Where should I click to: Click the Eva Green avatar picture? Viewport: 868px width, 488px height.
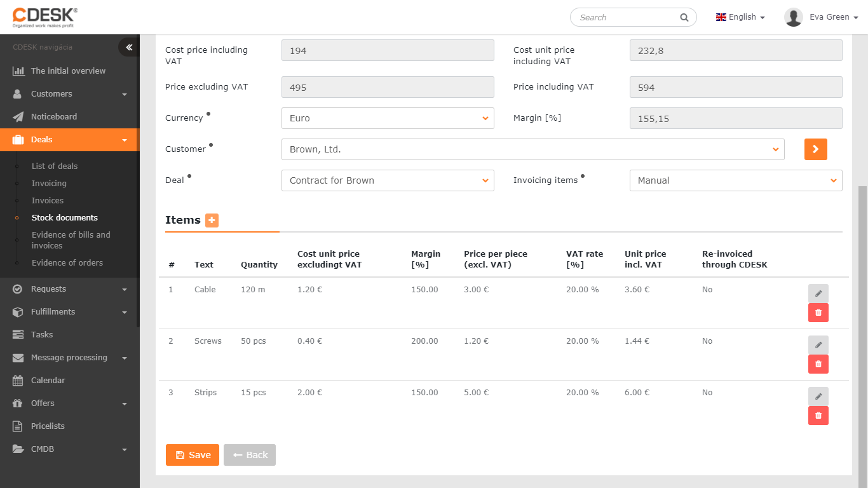[x=794, y=17]
